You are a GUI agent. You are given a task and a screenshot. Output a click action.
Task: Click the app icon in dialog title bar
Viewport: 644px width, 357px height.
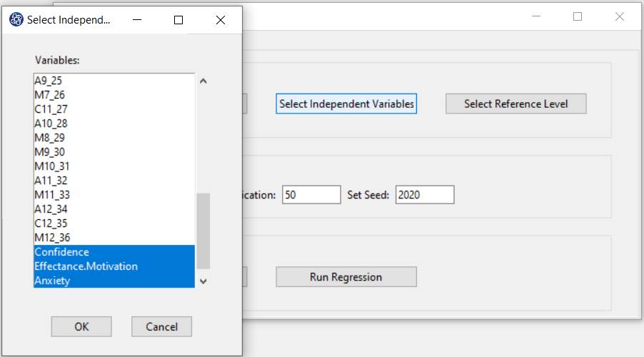(x=16, y=20)
